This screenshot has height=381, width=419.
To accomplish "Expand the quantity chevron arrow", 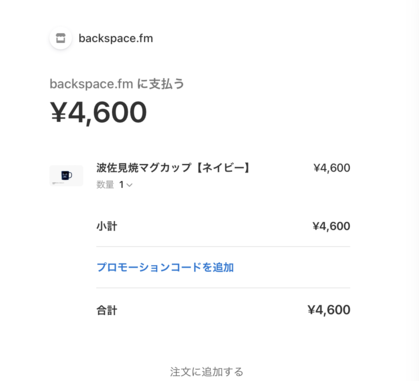I will coord(130,185).
